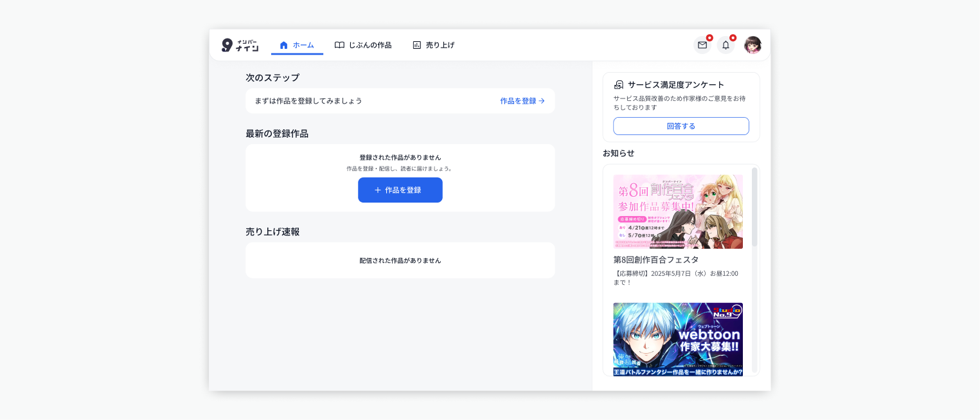
Task: Click the plus icon inside 作品を登録 button
Action: [x=377, y=190]
